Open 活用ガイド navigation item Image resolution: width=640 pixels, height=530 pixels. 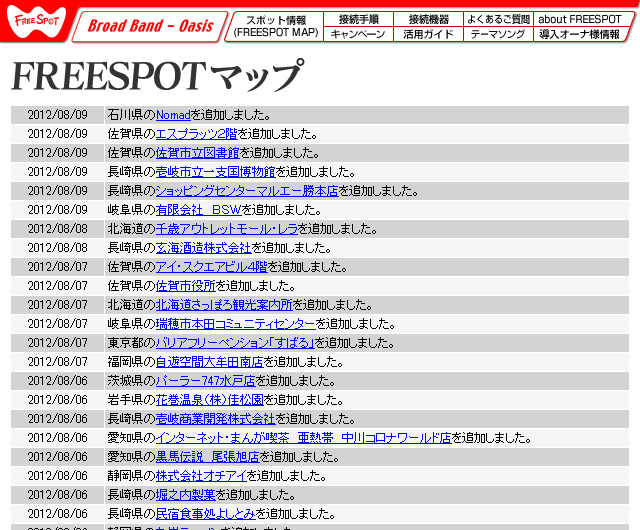coord(428,34)
